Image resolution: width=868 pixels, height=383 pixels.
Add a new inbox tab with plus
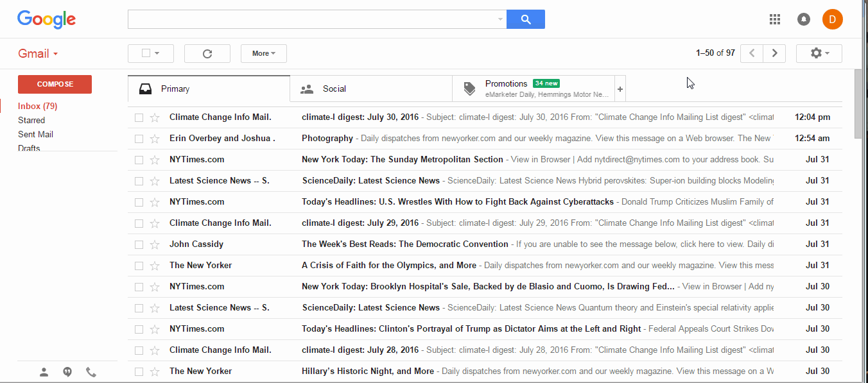[620, 89]
